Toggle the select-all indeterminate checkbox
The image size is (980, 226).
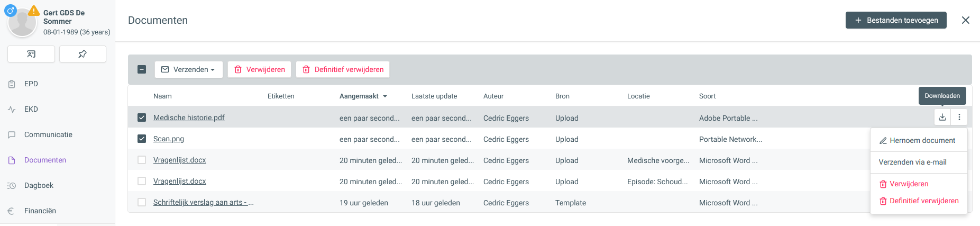click(x=142, y=69)
